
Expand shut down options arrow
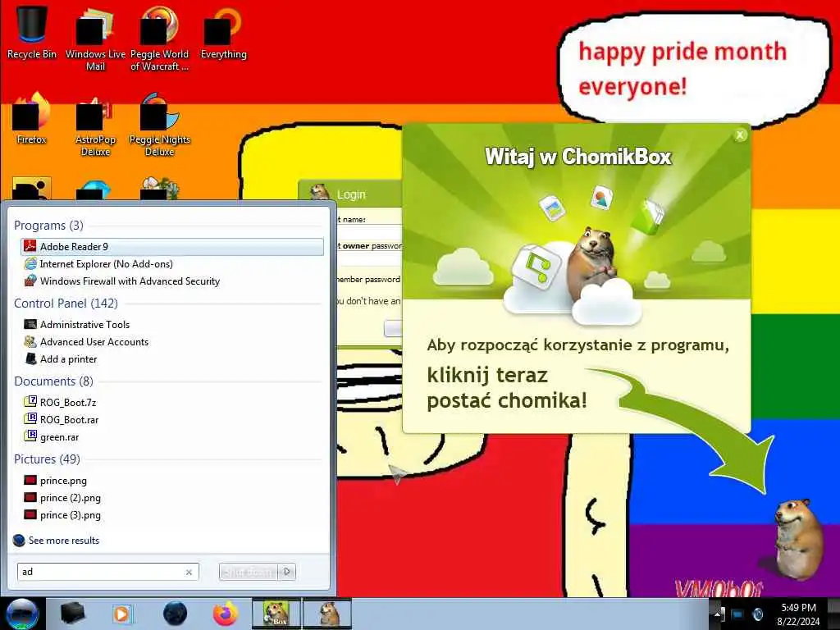pos(287,572)
